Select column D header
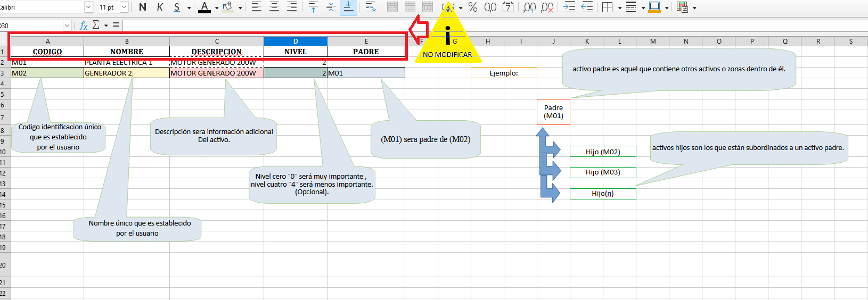Image resolution: width=868 pixels, height=300 pixels. [x=296, y=41]
